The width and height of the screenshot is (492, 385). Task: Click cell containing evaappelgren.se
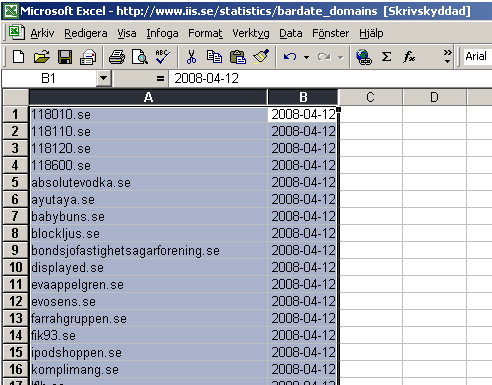coord(148,284)
